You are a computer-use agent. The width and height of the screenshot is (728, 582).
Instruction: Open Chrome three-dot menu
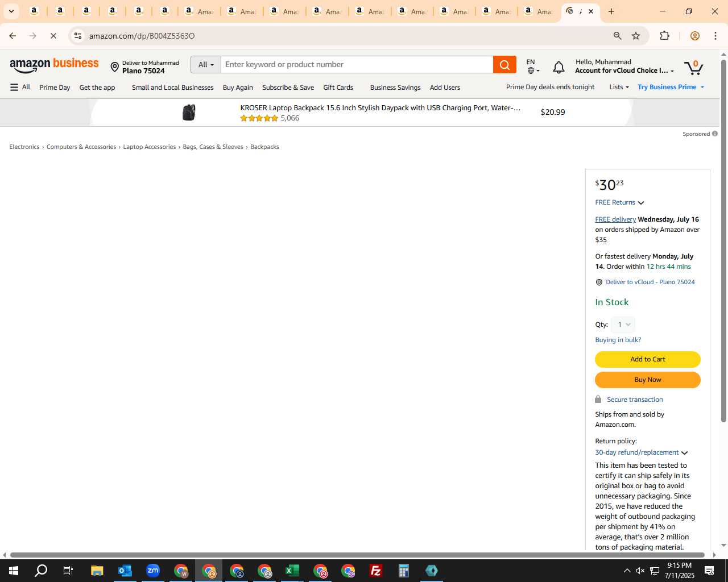click(x=715, y=36)
